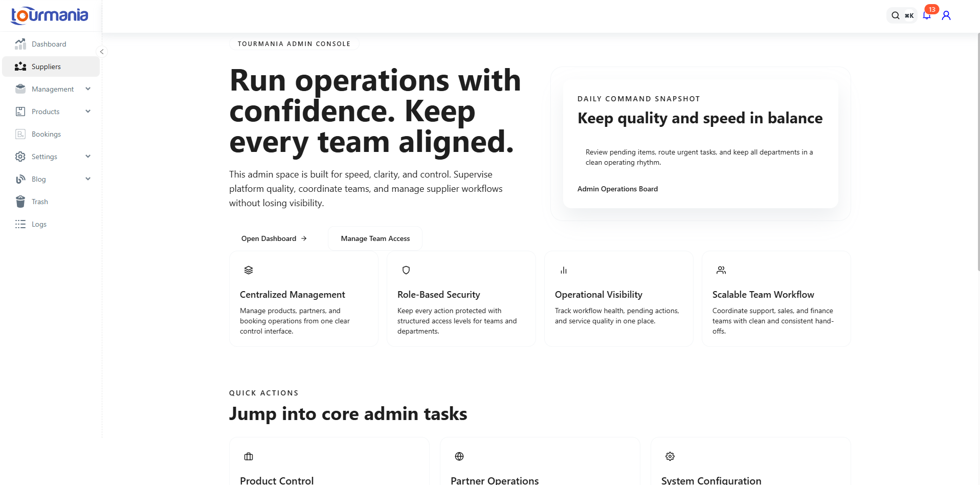
Task: Click the globe icon on Partner Operations card
Action: point(459,456)
